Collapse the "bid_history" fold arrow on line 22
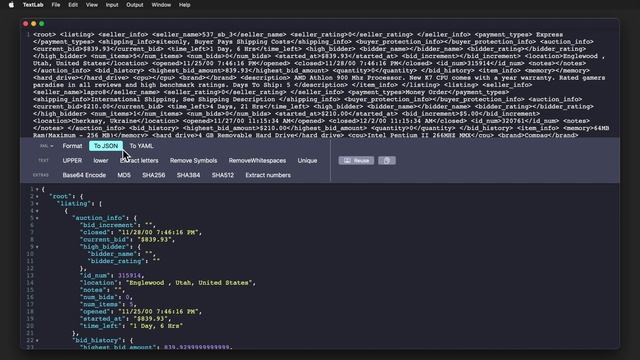Image resolution: width=640 pixels, height=360 pixels. (x=37, y=340)
